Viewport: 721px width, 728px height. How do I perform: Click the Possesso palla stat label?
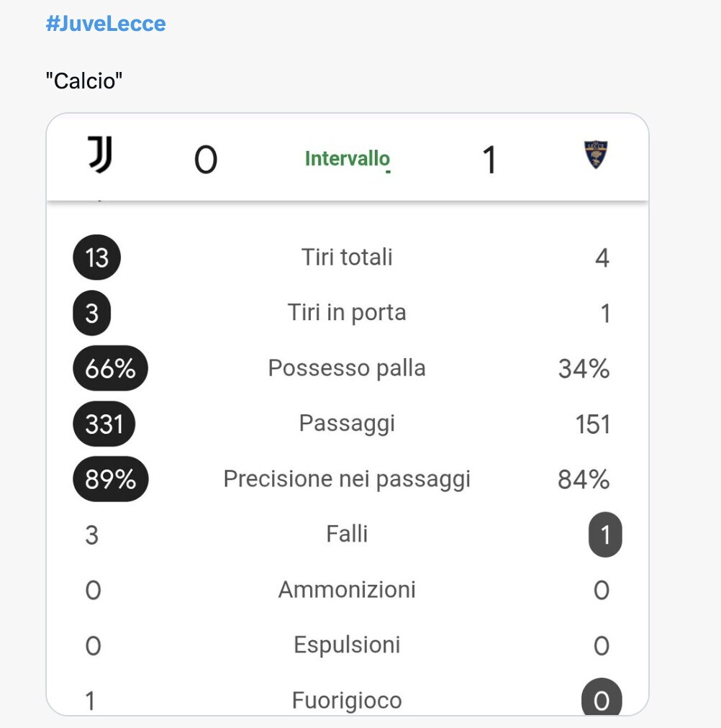(x=347, y=368)
